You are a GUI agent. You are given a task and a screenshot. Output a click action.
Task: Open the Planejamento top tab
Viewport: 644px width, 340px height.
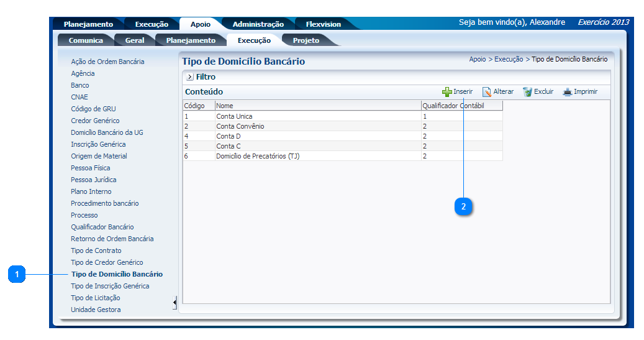88,24
